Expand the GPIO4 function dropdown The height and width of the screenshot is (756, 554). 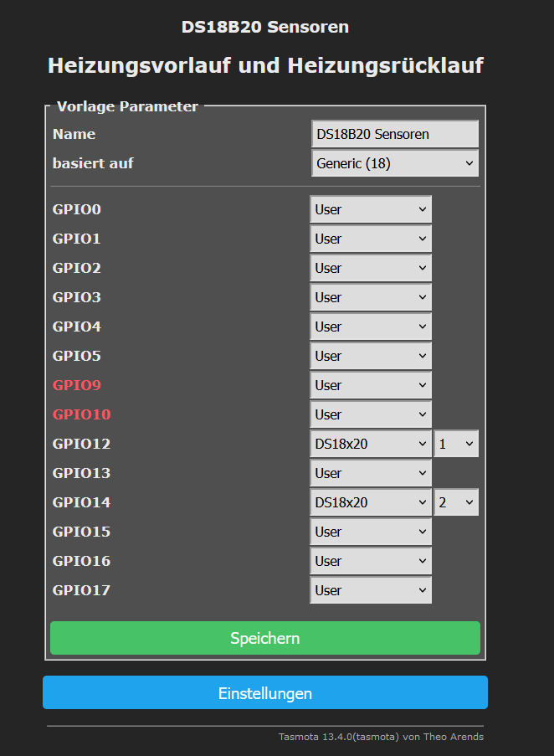point(371,327)
